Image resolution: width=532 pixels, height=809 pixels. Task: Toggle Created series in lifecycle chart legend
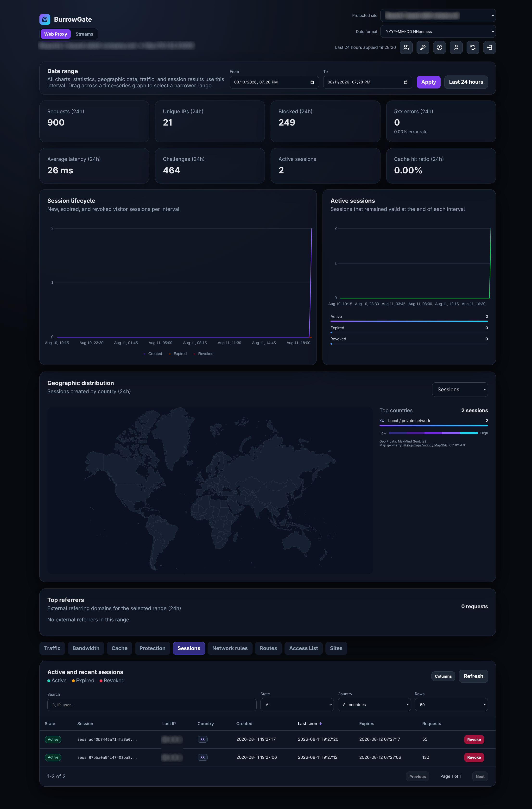pos(153,354)
